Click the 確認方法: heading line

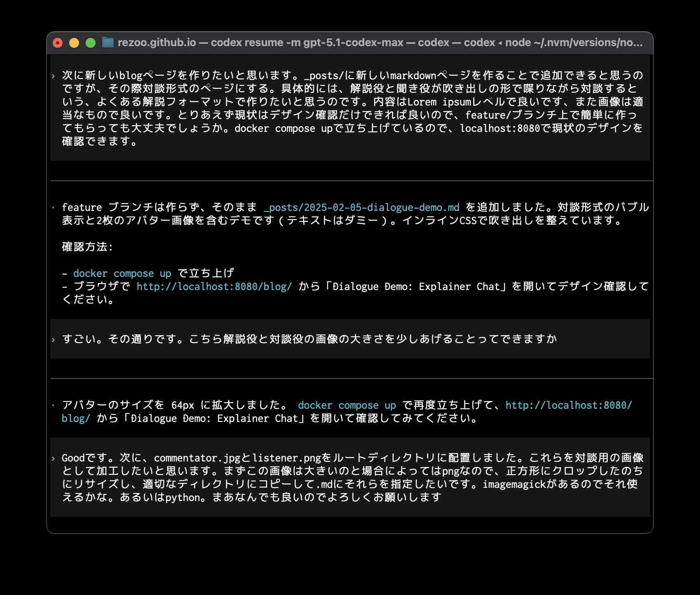(x=87, y=247)
